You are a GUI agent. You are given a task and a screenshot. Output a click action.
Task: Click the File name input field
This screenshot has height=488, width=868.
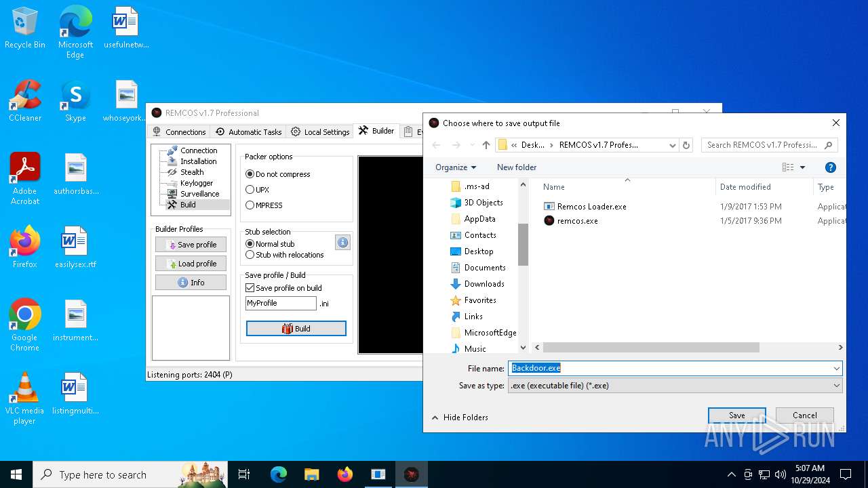tap(670, 368)
